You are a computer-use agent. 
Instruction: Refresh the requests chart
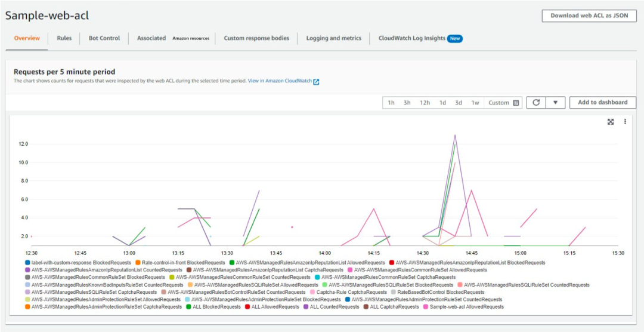point(536,103)
